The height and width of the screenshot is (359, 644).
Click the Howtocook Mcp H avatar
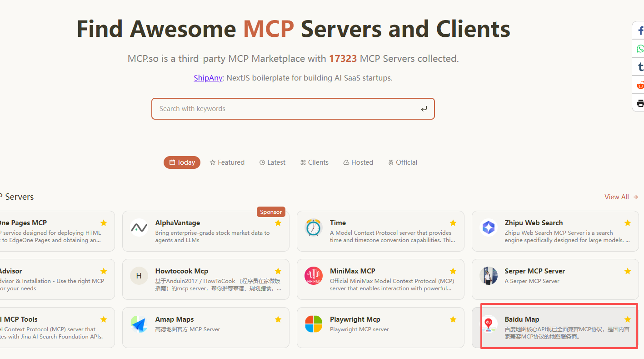tap(139, 276)
